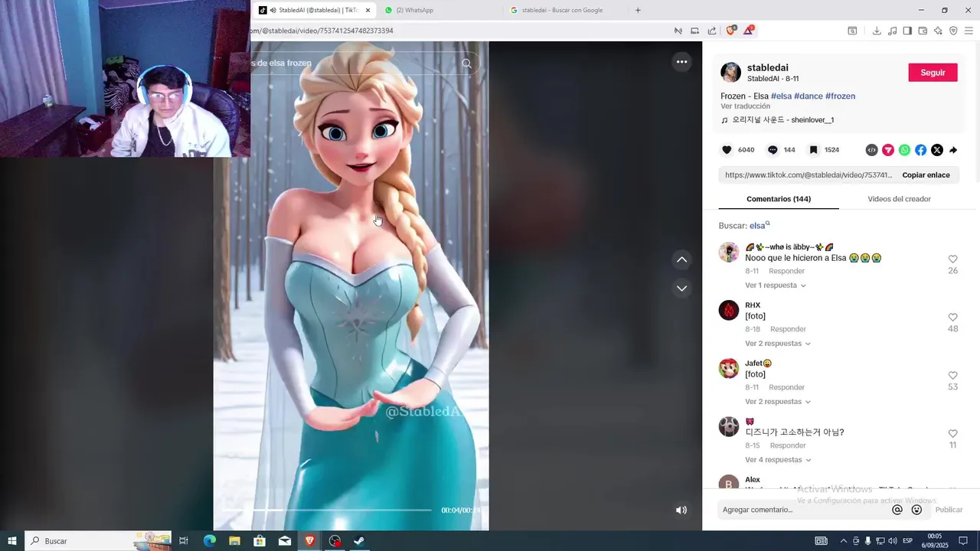Viewport: 980px width, 551px height.
Task: Save video with bookmark icon
Action: point(813,150)
